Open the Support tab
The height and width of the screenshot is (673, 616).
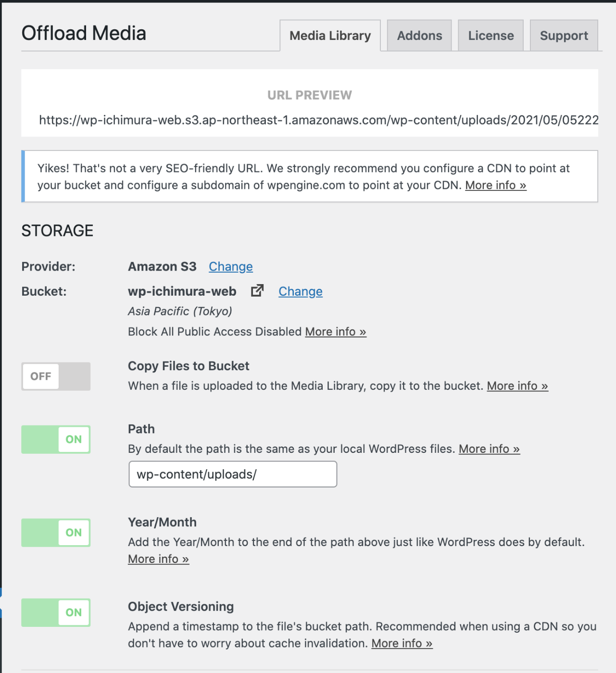pyautogui.click(x=564, y=36)
